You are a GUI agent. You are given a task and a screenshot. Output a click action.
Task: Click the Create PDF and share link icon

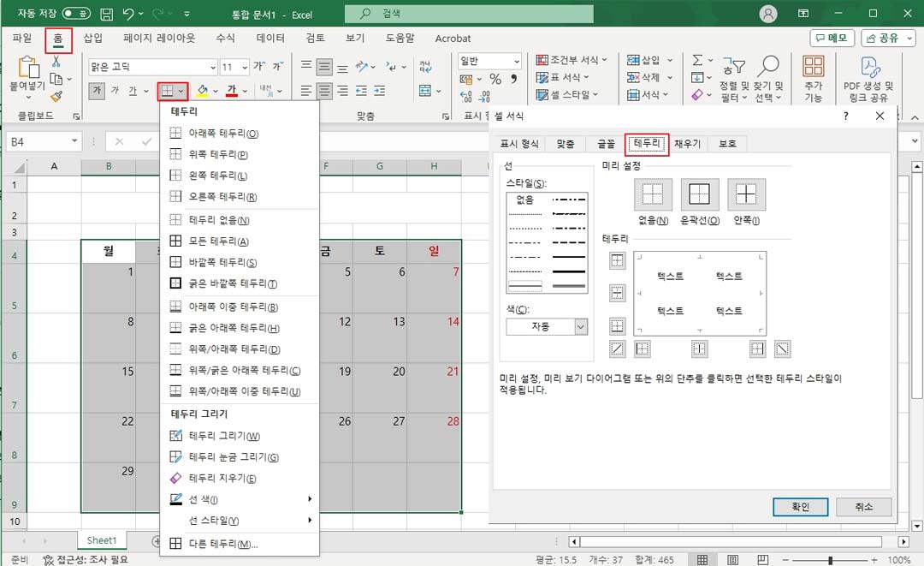point(869,67)
